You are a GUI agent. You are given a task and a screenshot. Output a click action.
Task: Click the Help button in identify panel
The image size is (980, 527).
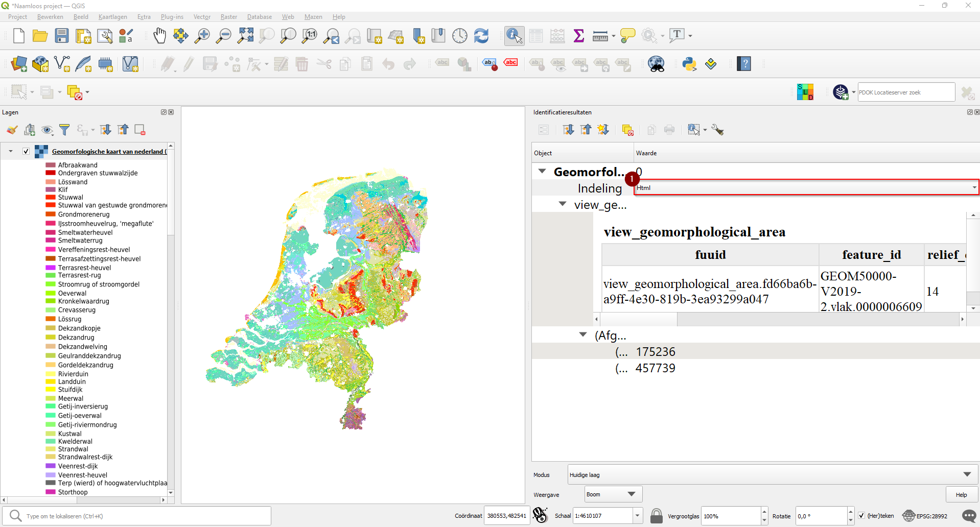point(961,494)
